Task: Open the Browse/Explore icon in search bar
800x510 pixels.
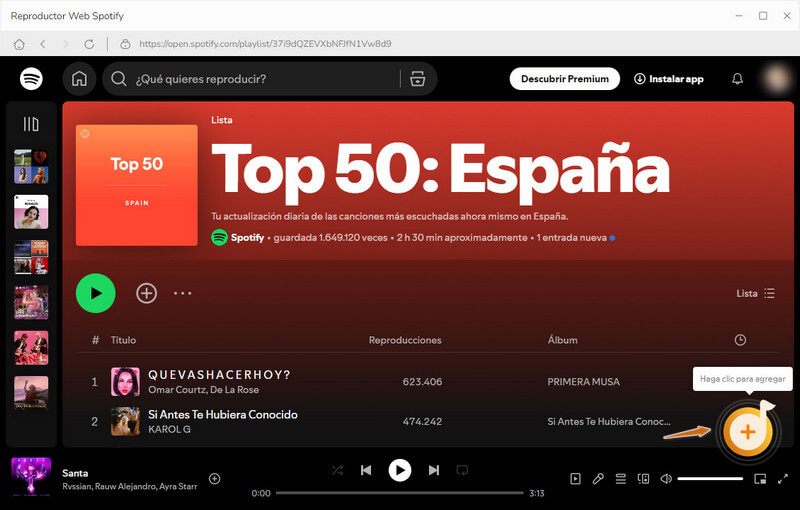Action: click(417, 79)
